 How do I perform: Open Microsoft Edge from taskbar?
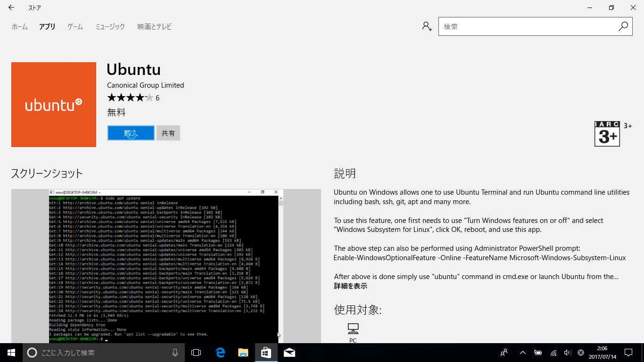click(x=220, y=352)
